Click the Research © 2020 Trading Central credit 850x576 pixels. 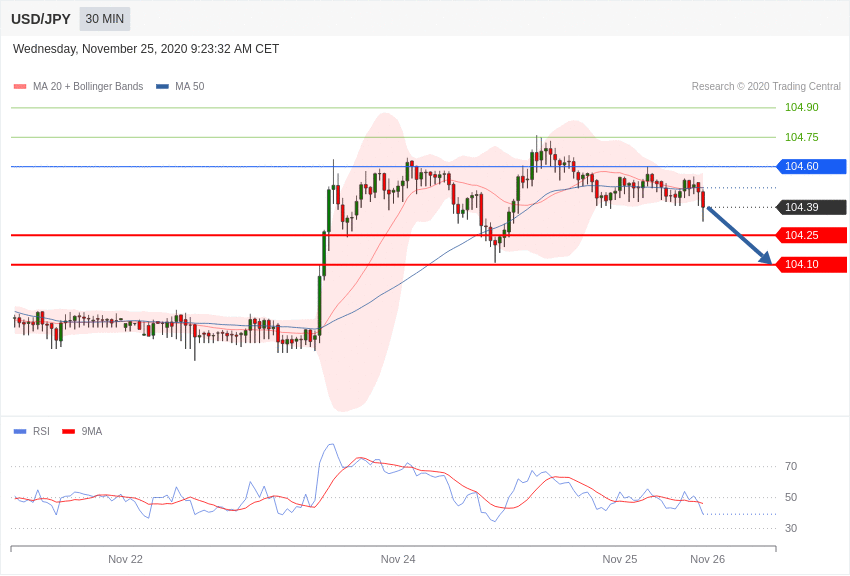[x=766, y=87]
